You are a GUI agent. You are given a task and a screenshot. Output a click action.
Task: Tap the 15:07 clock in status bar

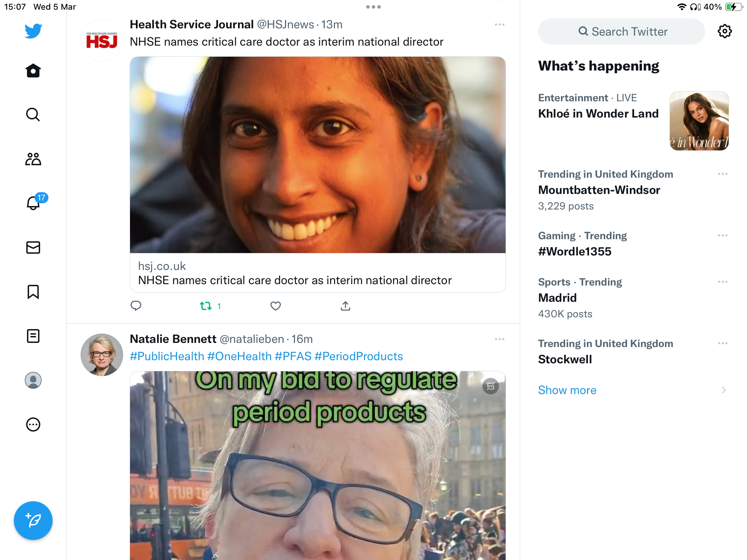pyautogui.click(x=15, y=7)
